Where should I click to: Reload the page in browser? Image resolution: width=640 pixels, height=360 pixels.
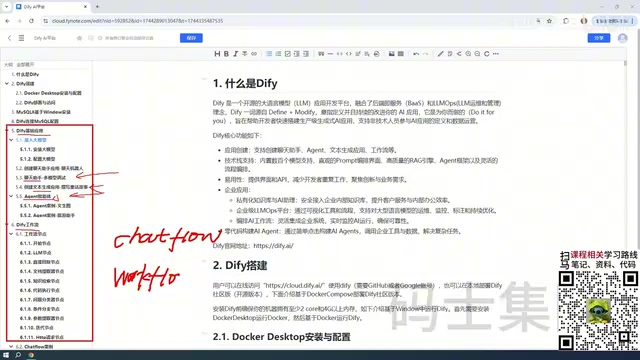tap(31, 21)
